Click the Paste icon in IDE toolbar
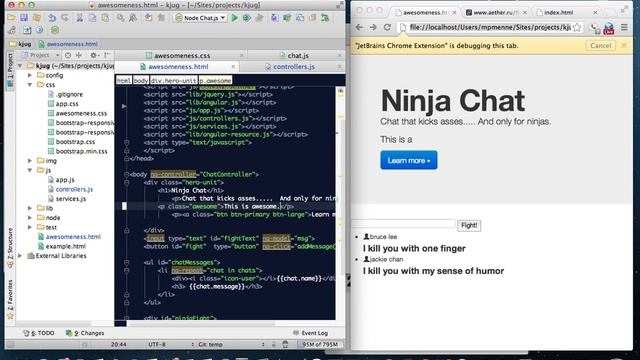The image size is (640, 360). click(105, 18)
